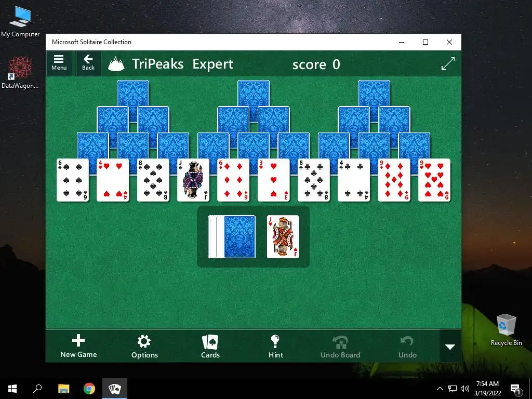Open the taskbar clock and date
Viewport: 532px width, 399px height.
click(x=487, y=389)
